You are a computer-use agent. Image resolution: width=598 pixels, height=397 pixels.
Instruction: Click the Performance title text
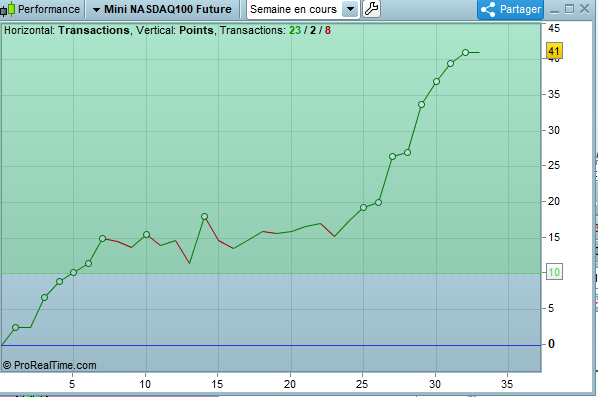coord(49,9)
